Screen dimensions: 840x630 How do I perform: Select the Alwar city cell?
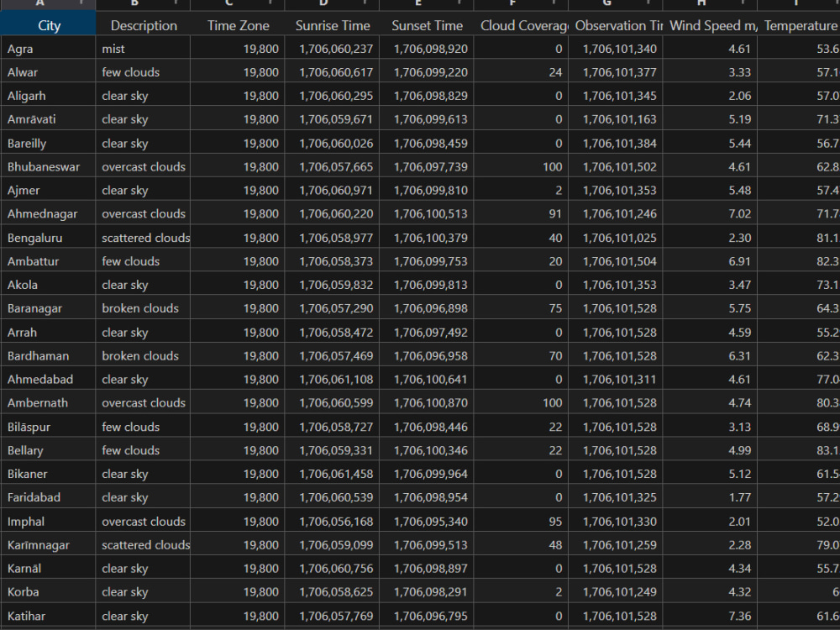[48, 72]
